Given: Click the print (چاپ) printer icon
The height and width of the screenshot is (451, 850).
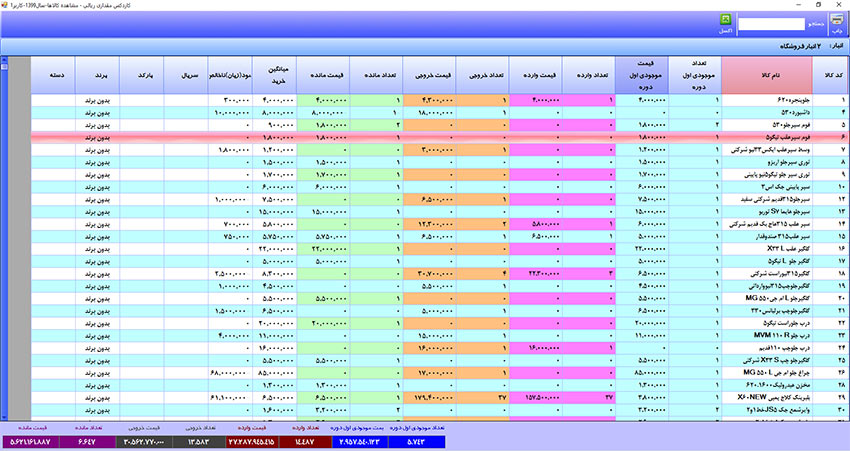Looking at the screenshot, I should click(x=837, y=20).
